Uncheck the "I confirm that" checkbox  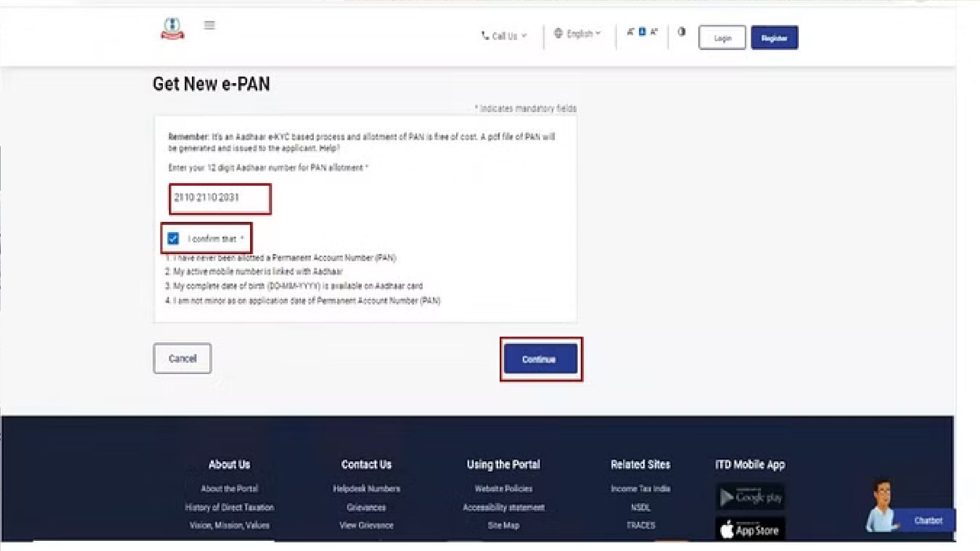click(x=174, y=237)
